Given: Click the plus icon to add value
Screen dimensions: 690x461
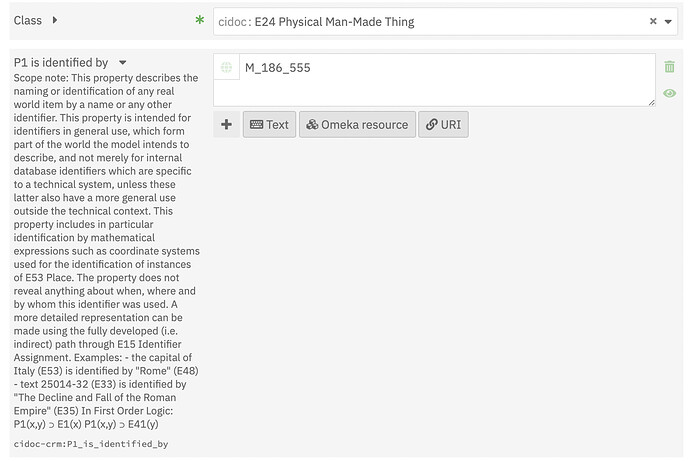Looking at the screenshot, I should click(x=227, y=124).
